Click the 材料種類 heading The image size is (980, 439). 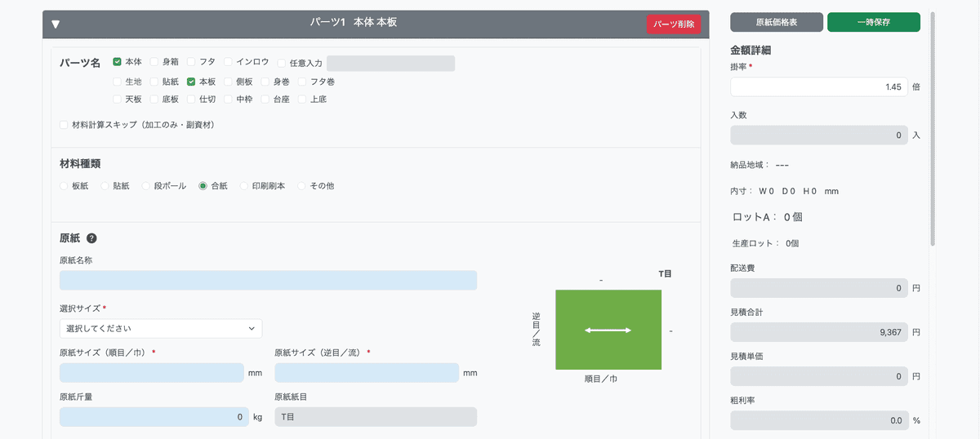(80, 164)
